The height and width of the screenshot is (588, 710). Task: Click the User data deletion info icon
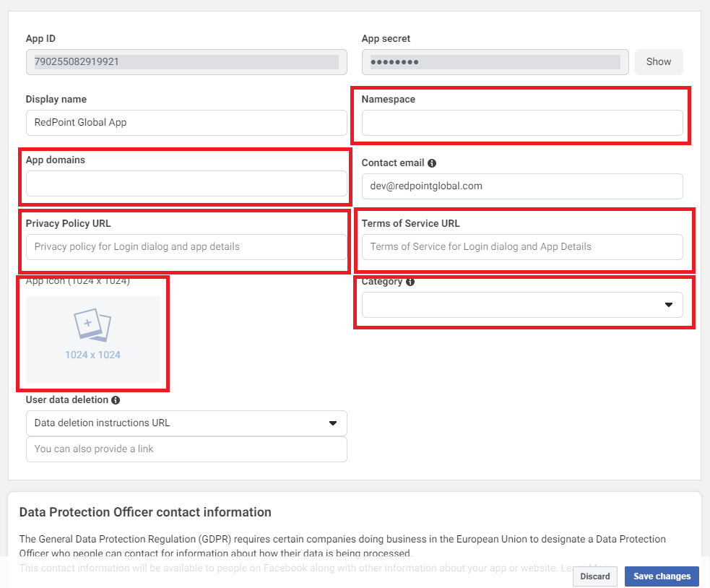pyautogui.click(x=116, y=400)
